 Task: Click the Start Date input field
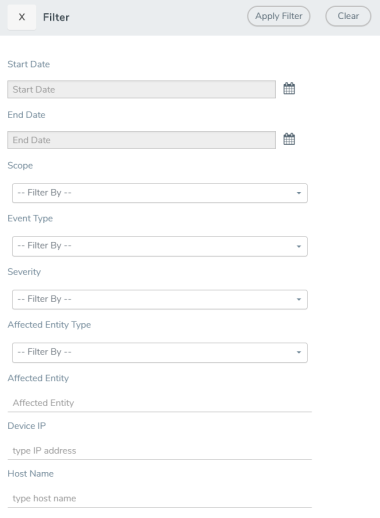pos(141,89)
